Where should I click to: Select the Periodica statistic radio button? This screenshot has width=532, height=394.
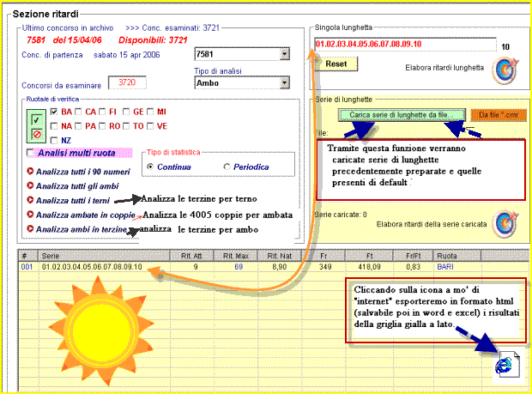pos(227,167)
